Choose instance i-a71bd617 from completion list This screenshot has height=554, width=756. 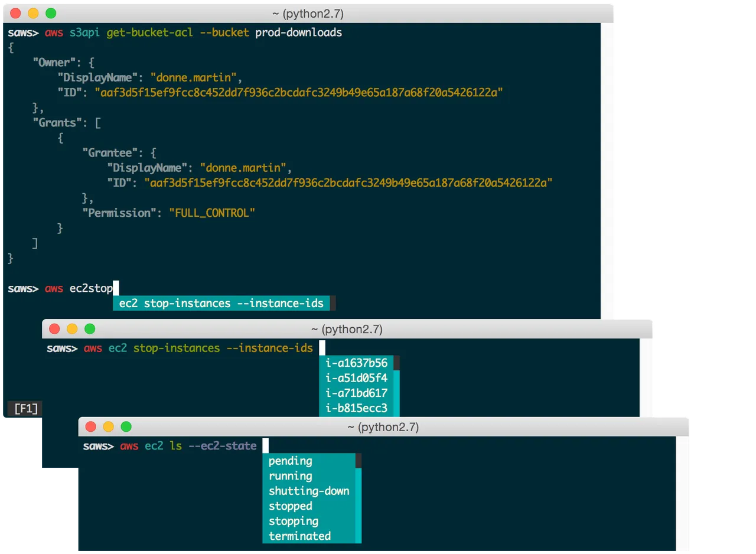coord(356,393)
